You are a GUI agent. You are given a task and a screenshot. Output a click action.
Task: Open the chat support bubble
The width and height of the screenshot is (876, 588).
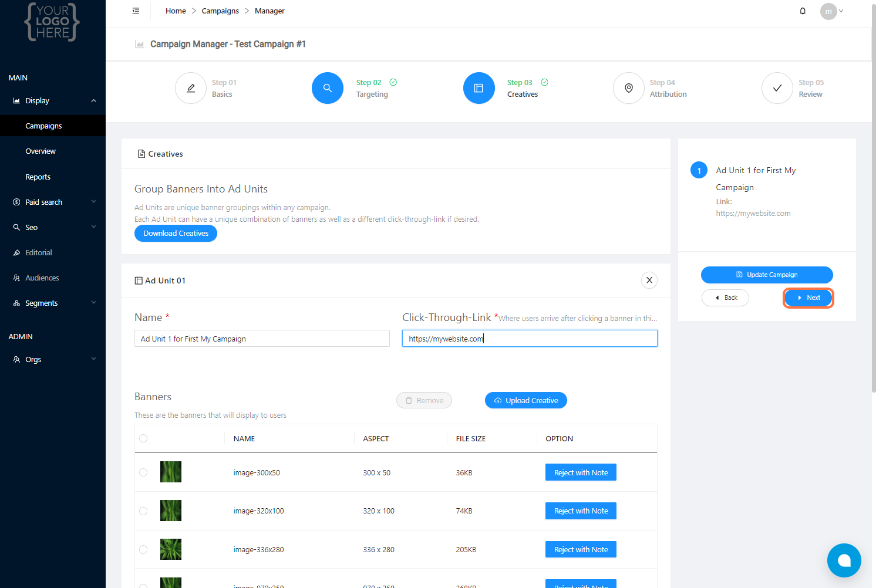point(844,560)
